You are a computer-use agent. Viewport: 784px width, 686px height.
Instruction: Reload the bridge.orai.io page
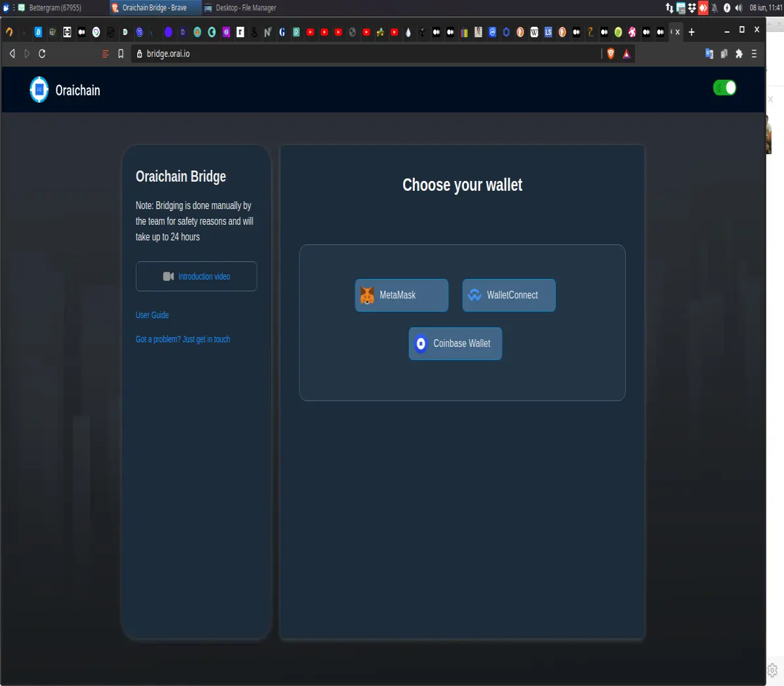click(42, 54)
